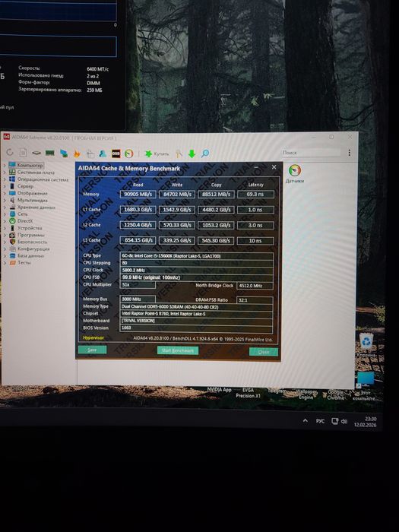This screenshot has width=399, height=532.
Task: Expand the Отображение node arrow
Action: [x=5, y=193]
